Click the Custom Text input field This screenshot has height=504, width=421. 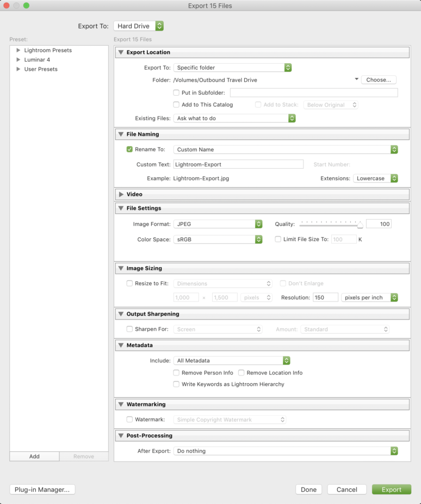[238, 164]
